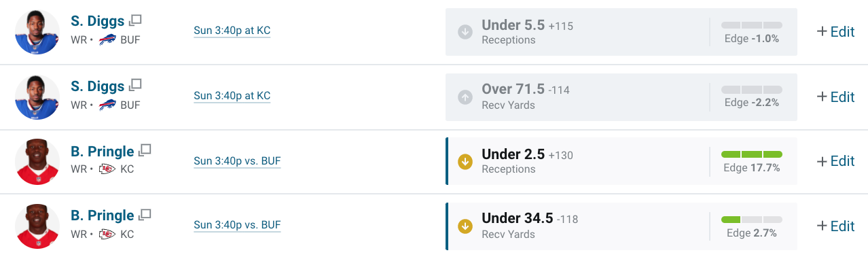The image size is (868, 257).
Task: Open popup icon beside first B. Pringle name
Action: pos(145,150)
